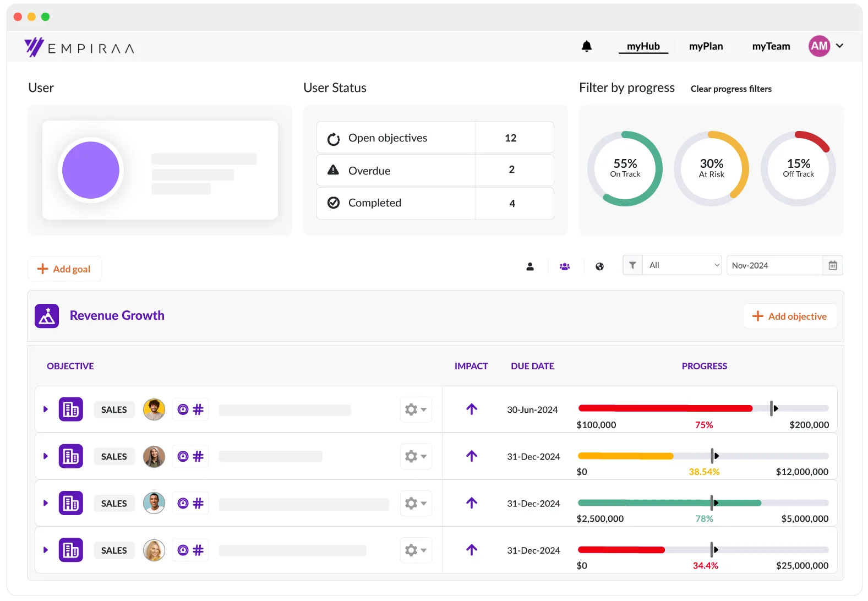
Task: Click the filter funnel icon
Action: 632,265
